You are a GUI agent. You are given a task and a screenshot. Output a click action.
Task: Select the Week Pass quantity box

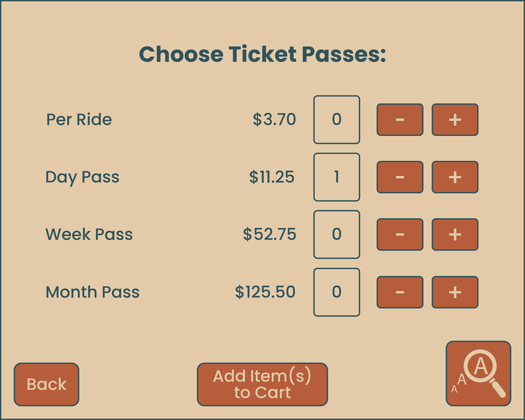coord(336,234)
